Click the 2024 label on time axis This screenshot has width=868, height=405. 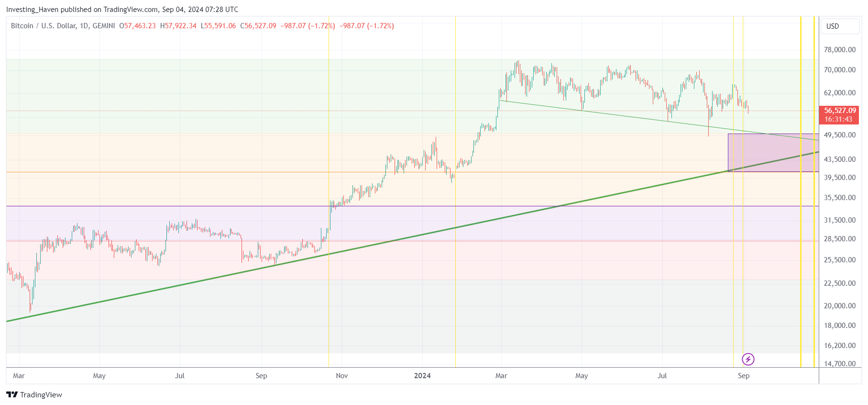click(422, 376)
